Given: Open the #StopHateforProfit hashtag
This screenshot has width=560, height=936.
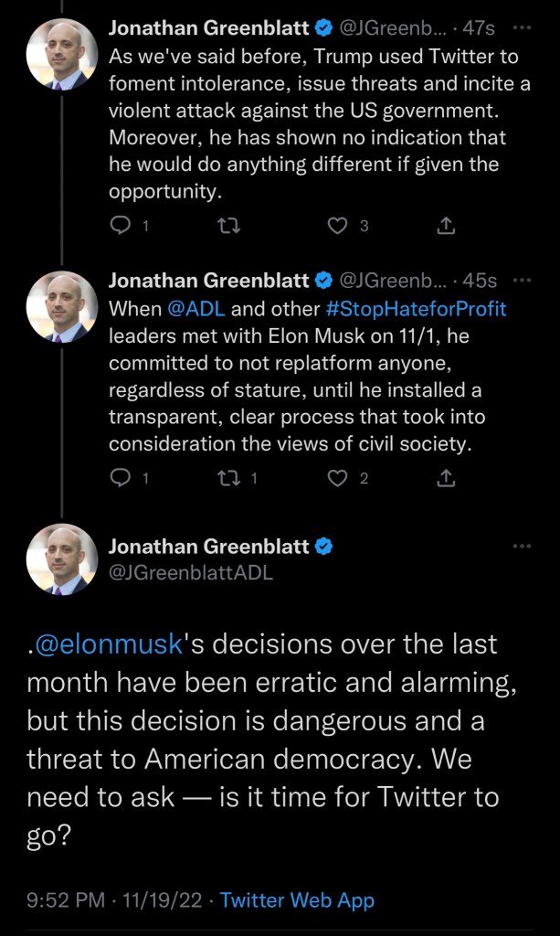Looking at the screenshot, I should 415,309.
